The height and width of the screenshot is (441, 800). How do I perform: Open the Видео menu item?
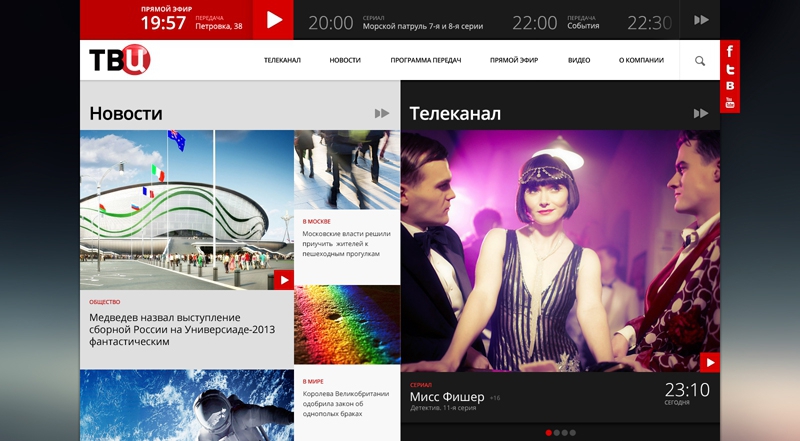pos(579,60)
